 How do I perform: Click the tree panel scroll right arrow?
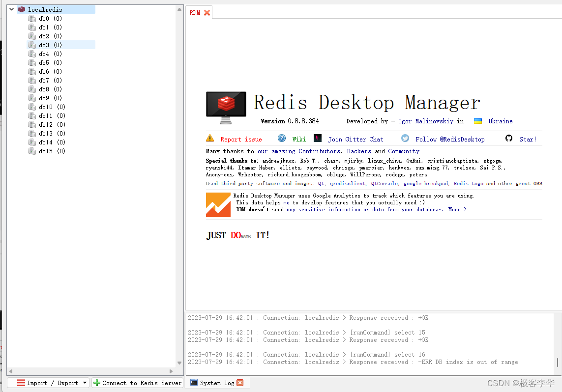[171, 371]
